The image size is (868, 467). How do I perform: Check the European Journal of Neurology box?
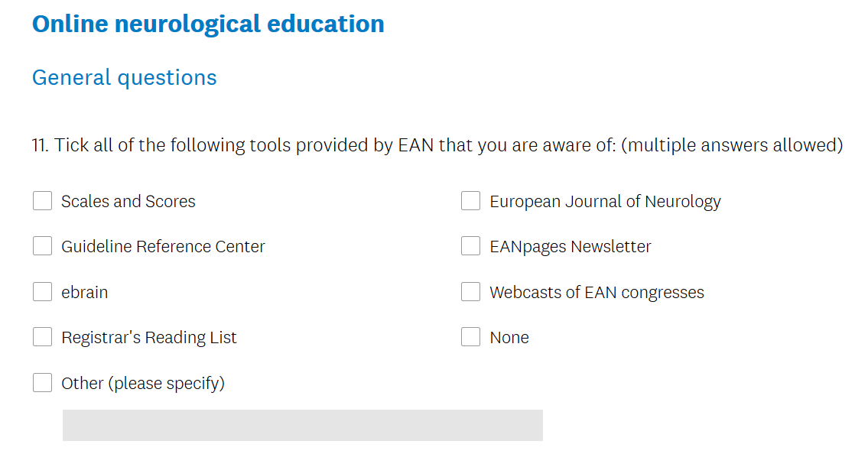click(x=470, y=201)
